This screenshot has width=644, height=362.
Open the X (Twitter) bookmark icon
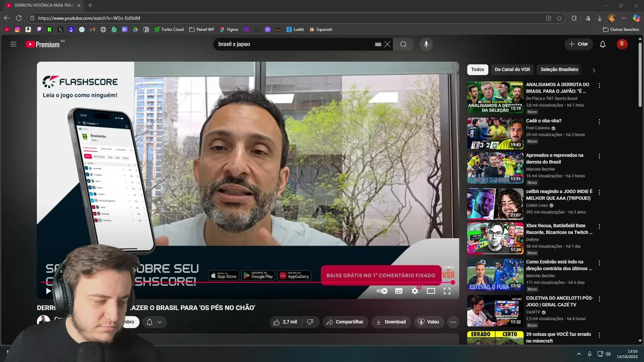pos(60,30)
